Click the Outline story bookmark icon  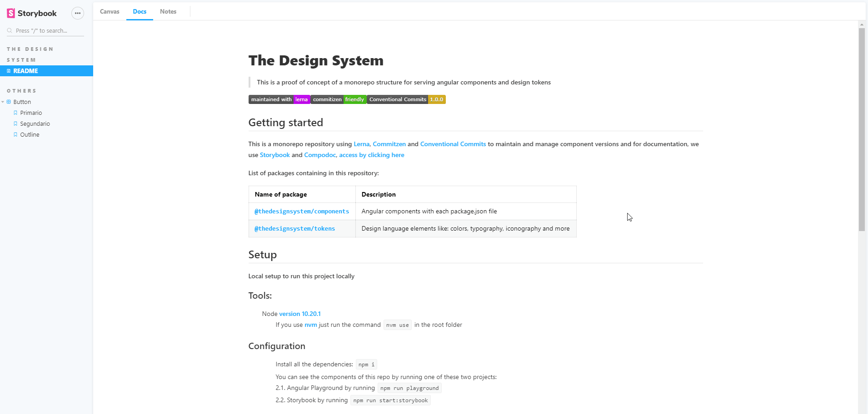(15, 134)
